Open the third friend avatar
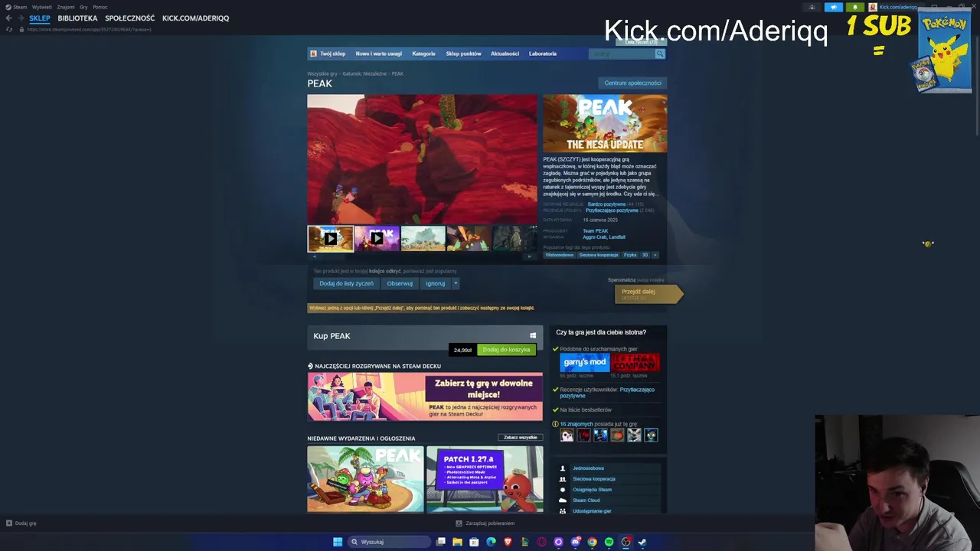The width and height of the screenshot is (980, 551). [x=600, y=435]
